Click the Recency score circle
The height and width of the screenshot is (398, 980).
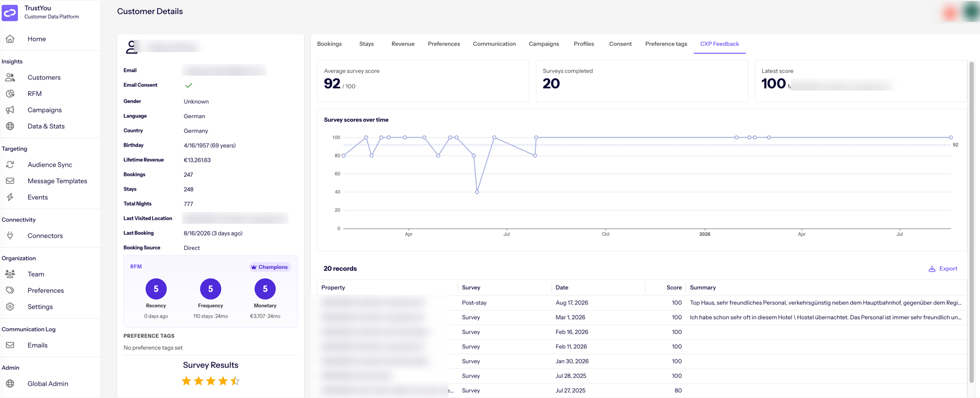coord(156,289)
